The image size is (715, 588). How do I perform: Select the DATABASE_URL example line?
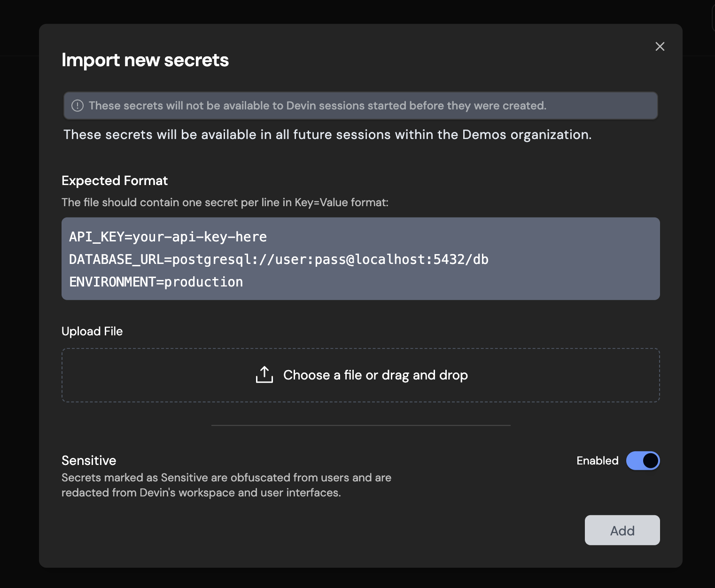tap(279, 259)
